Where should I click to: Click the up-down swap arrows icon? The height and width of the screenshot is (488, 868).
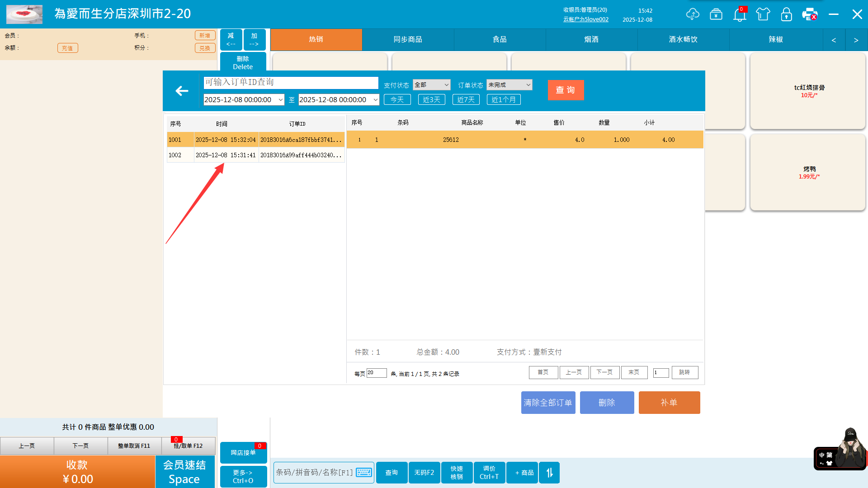pos(549,473)
